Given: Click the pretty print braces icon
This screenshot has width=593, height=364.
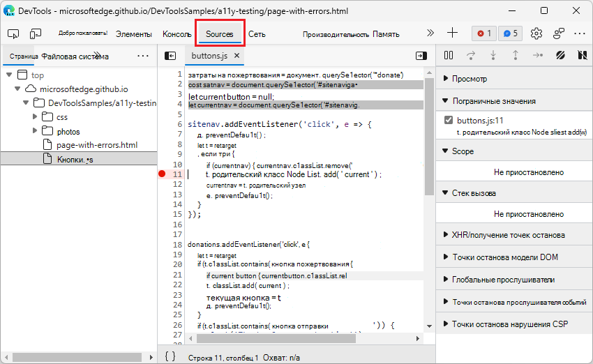Looking at the screenshot, I should pyautogui.click(x=170, y=356).
